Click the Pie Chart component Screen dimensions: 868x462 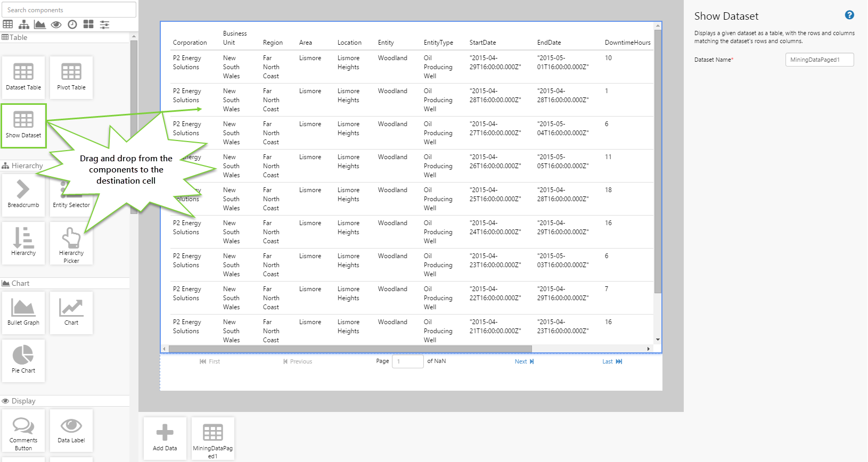23,360
